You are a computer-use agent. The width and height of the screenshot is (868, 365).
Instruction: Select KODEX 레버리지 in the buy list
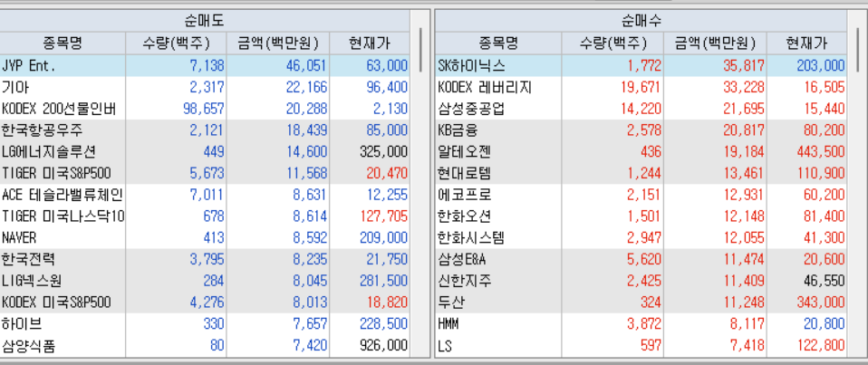click(641, 87)
